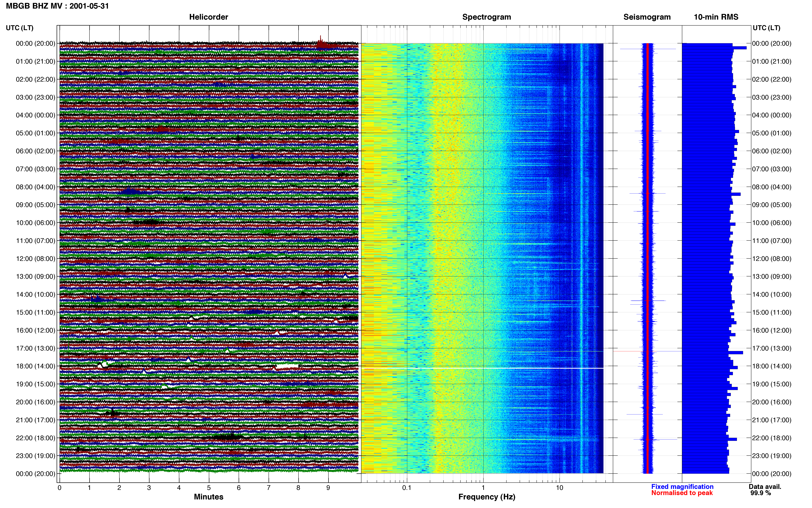The width and height of the screenshot is (812, 508).
Task: Click the 'Fixed magnification' legend text
Action: tap(682, 486)
